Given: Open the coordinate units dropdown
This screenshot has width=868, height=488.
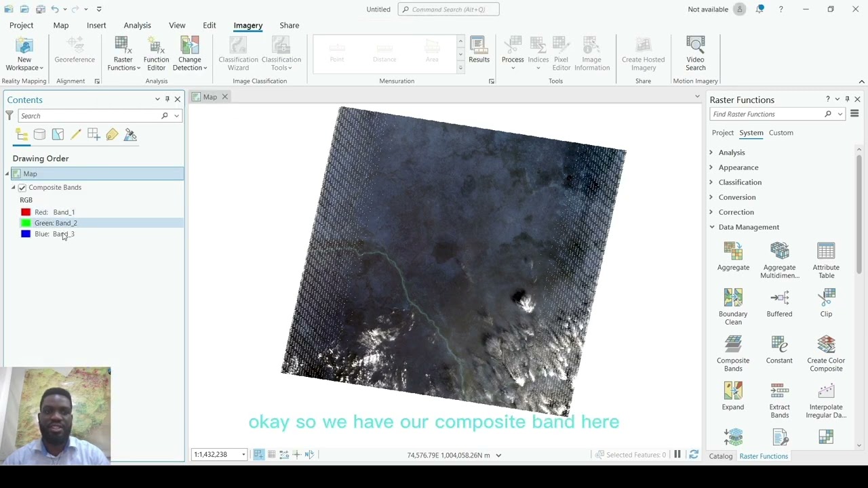Looking at the screenshot, I should click(x=498, y=455).
